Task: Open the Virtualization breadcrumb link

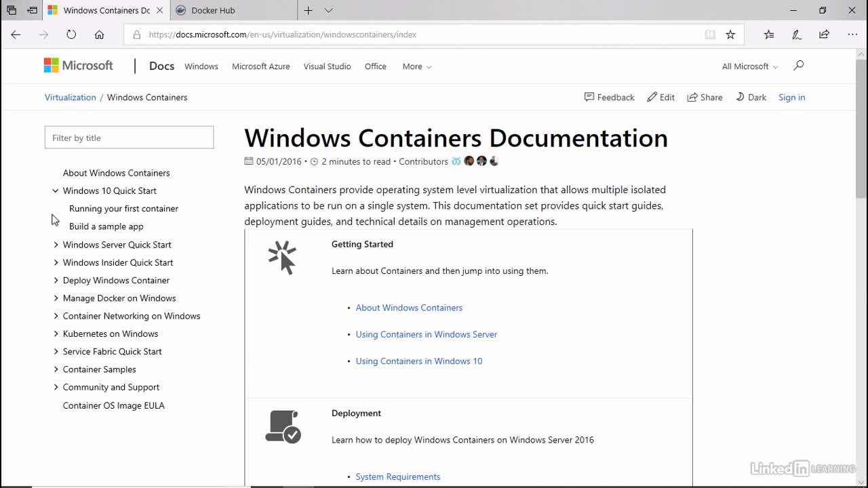Action: [71, 98]
